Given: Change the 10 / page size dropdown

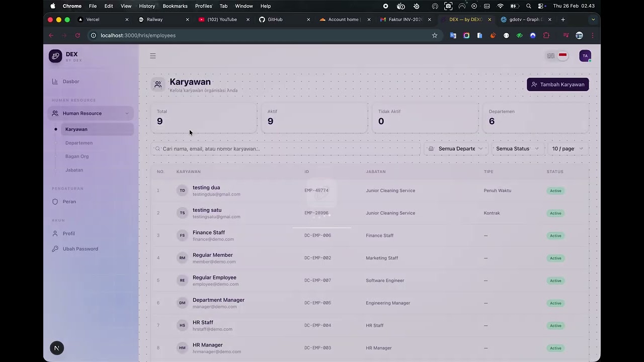Looking at the screenshot, I should (x=568, y=149).
